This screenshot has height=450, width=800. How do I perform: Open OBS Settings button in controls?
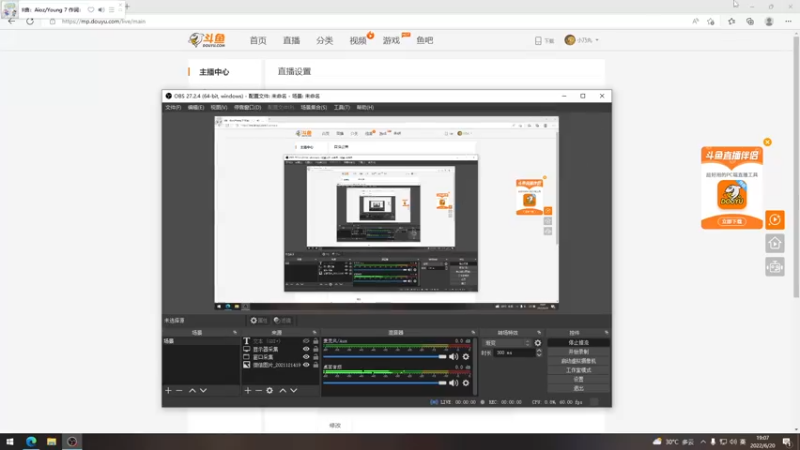(578, 380)
